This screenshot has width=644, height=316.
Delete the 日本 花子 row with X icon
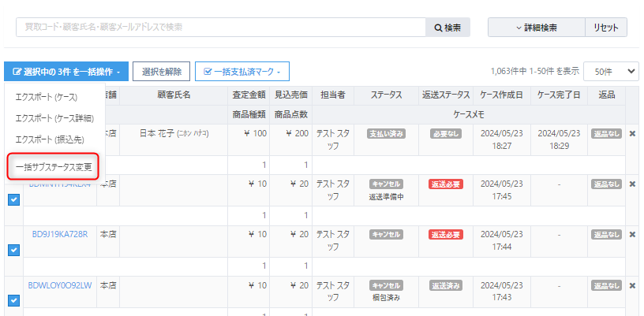[x=631, y=133]
